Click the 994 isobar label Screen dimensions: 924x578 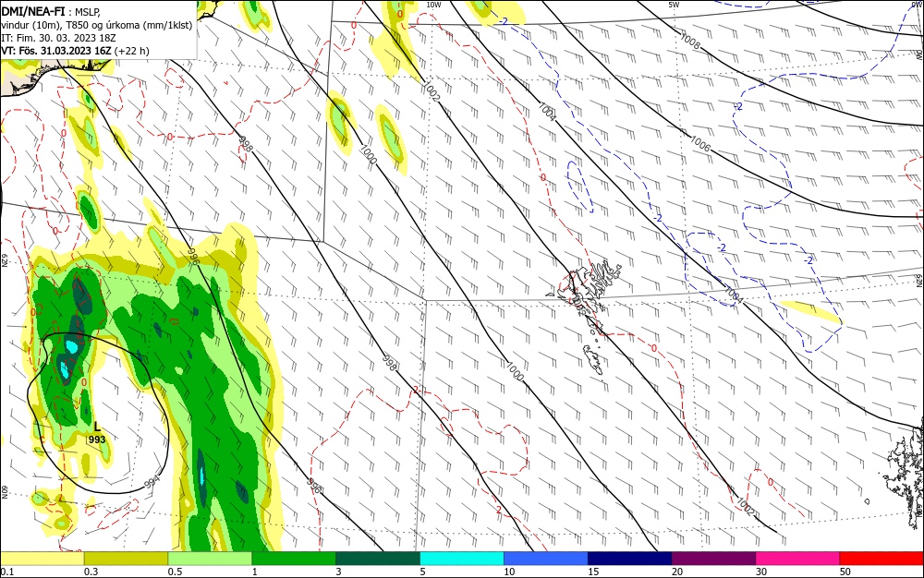152,482
